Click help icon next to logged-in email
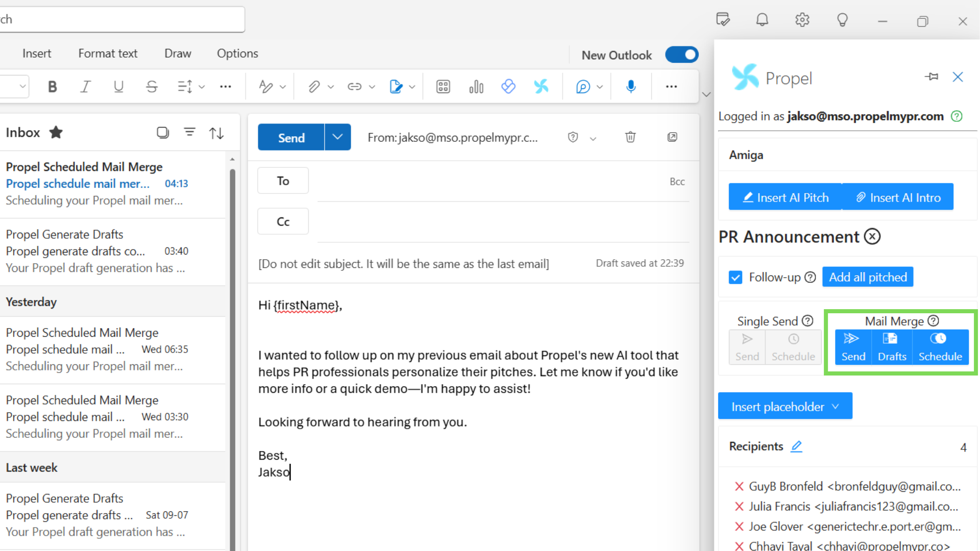Image resolution: width=980 pixels, height=551 pixels. (957, 116)
